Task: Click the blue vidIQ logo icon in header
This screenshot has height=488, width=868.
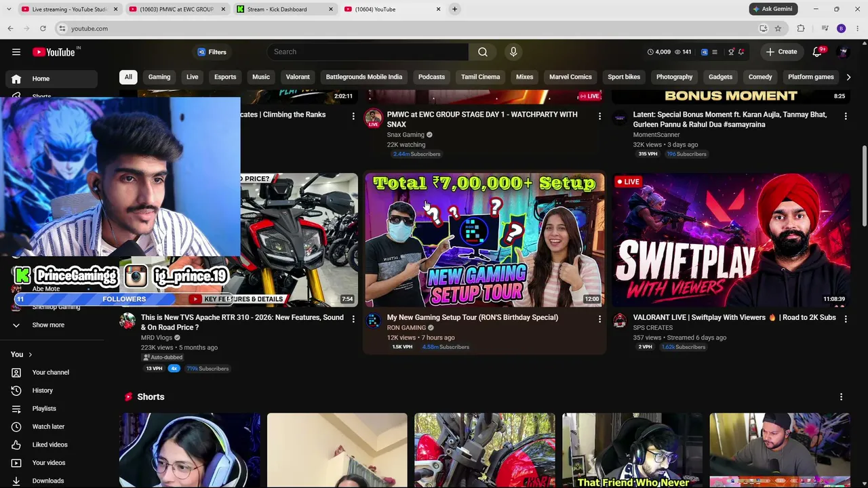Action: pos(704,52)
